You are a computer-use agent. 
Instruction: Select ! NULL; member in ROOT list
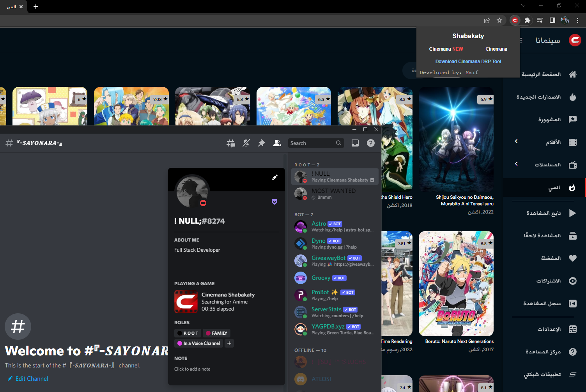(x=335, y=177)
